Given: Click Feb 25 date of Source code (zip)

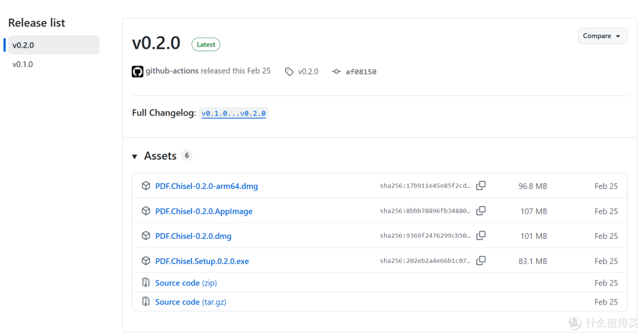Looking at the screenshot, I should point(606,283).
